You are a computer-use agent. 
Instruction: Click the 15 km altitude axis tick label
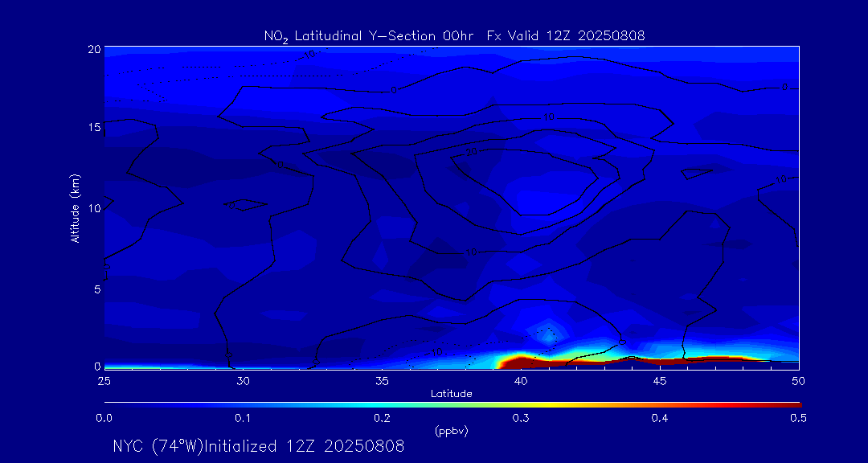[94, 128]
